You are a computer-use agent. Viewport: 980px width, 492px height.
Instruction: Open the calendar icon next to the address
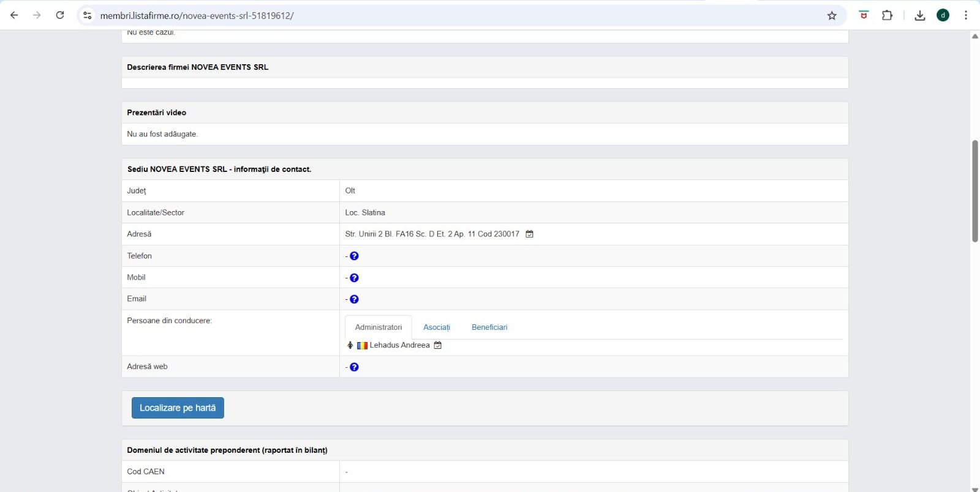(530, 234)
